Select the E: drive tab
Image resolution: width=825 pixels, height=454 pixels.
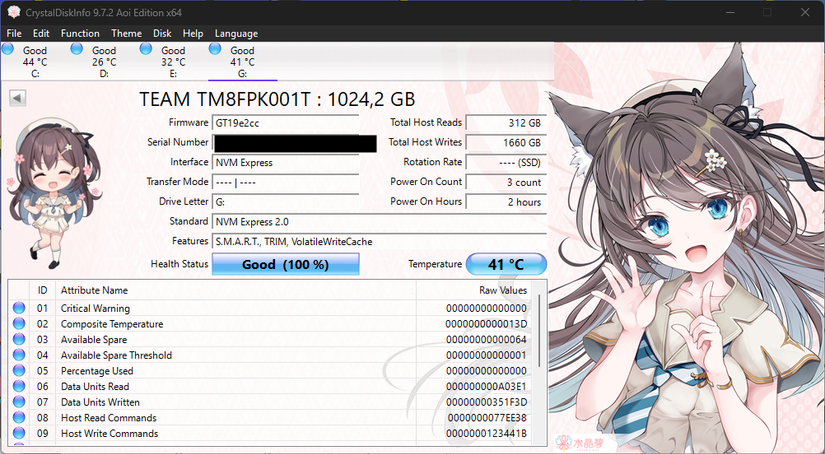(173, 62)
